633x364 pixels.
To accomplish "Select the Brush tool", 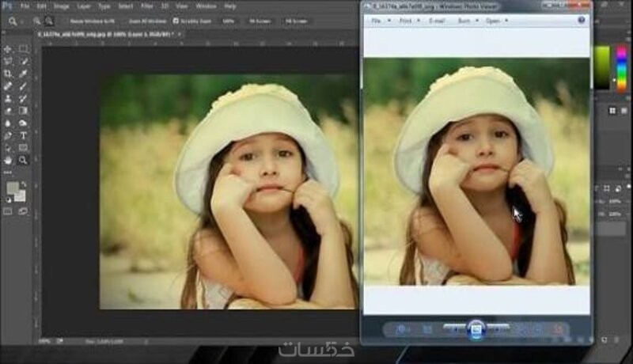I will [23, 86].
